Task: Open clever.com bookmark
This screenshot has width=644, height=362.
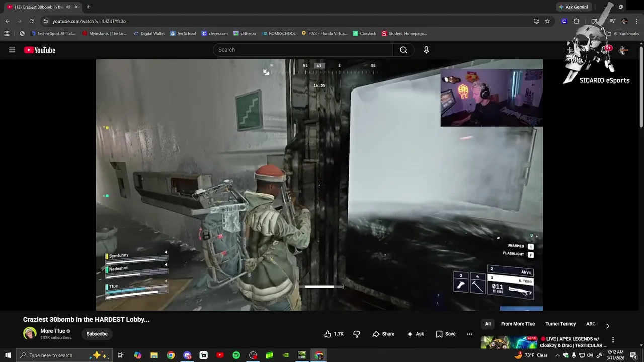Action: click(215, 34)
